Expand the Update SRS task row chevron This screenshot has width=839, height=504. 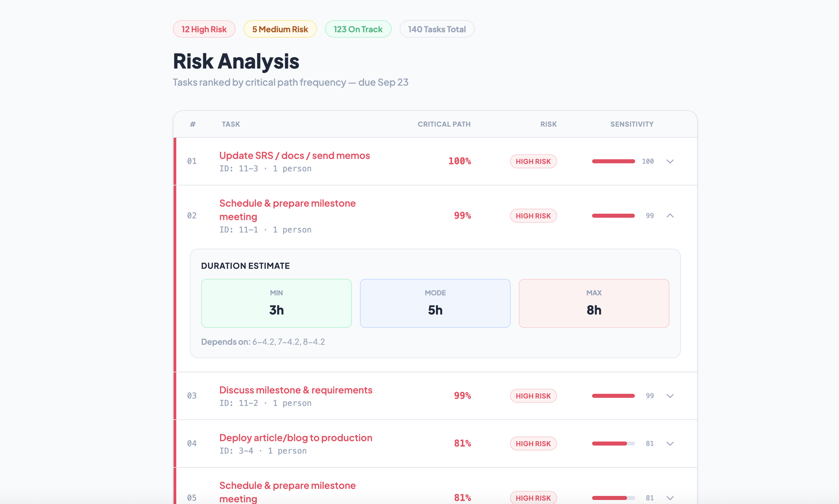[x=670, y=161]
